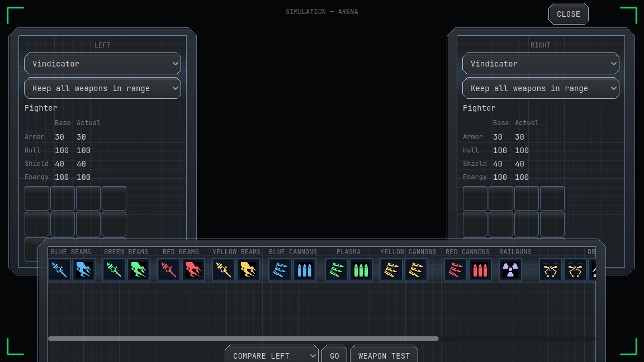Pick the first orange drone icon
This screenshot has width=644, height=362.
[x=550, y=270]
